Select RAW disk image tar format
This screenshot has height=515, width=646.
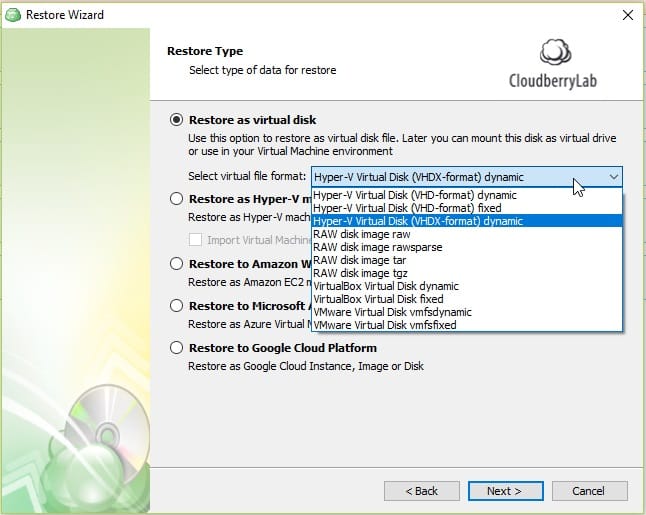point(467,260)
